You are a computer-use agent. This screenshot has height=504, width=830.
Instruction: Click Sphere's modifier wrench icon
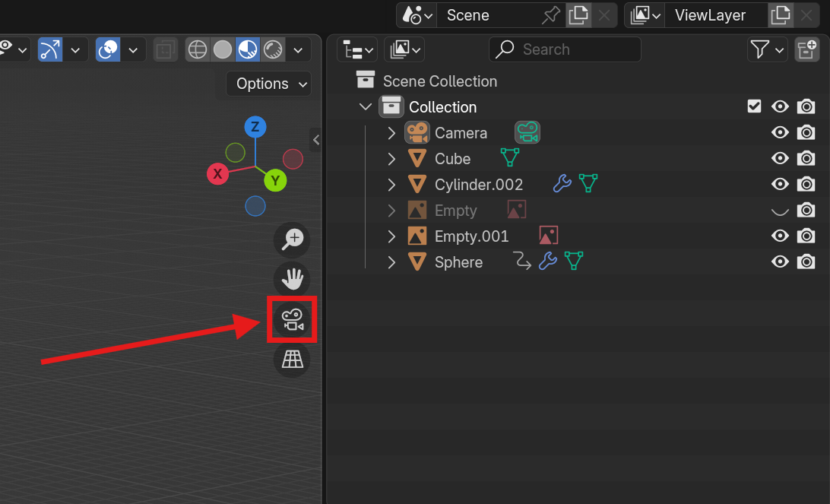[548, 261]
